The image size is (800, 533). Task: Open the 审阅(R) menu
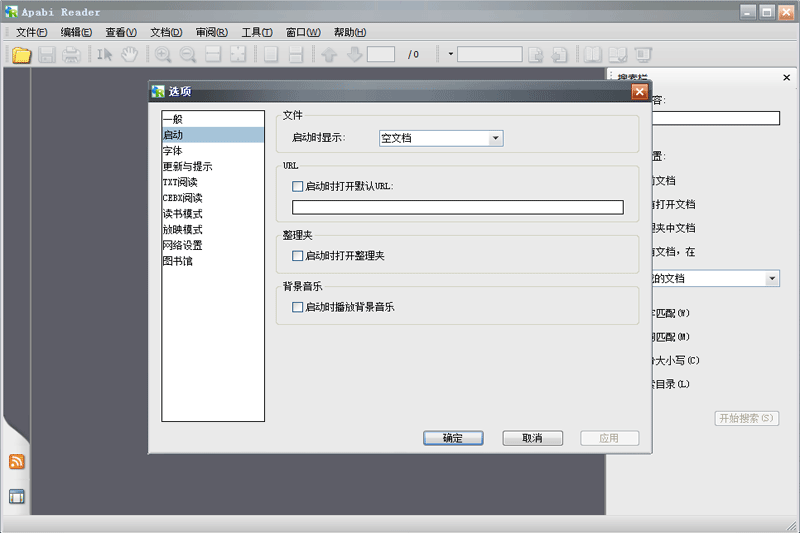click(212, 32)
